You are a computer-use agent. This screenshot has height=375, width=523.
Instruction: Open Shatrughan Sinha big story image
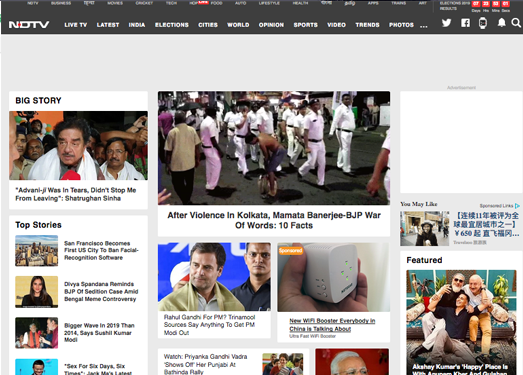click(x=78, y=145)
